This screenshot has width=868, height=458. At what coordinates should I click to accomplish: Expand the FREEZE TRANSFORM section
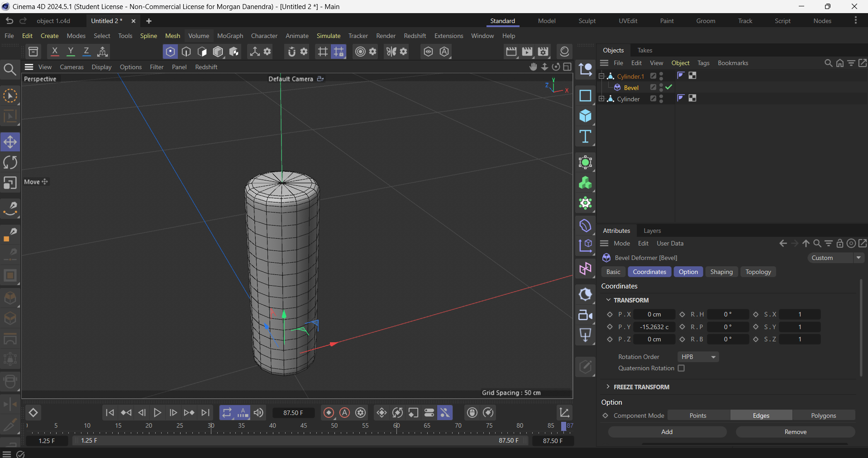(x=608, y=387)
